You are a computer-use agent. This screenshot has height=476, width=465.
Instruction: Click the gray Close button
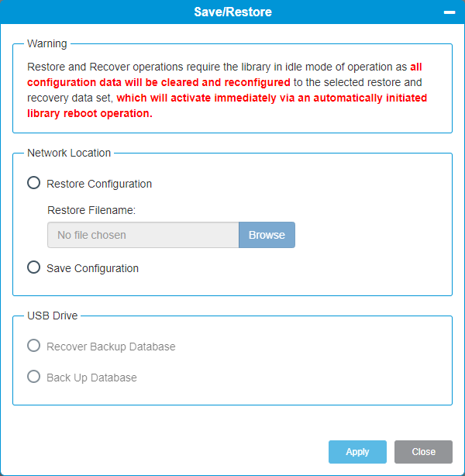coord(423,452)
